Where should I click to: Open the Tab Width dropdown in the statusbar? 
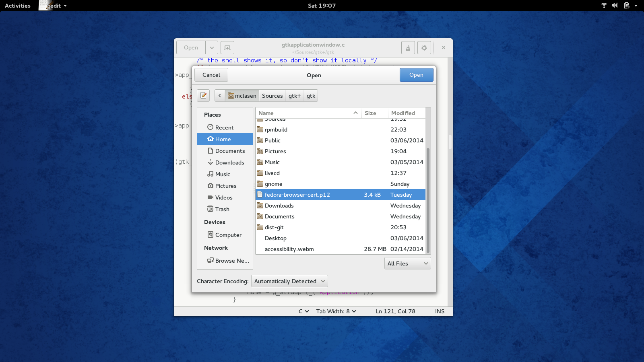[x=336, y=311]
